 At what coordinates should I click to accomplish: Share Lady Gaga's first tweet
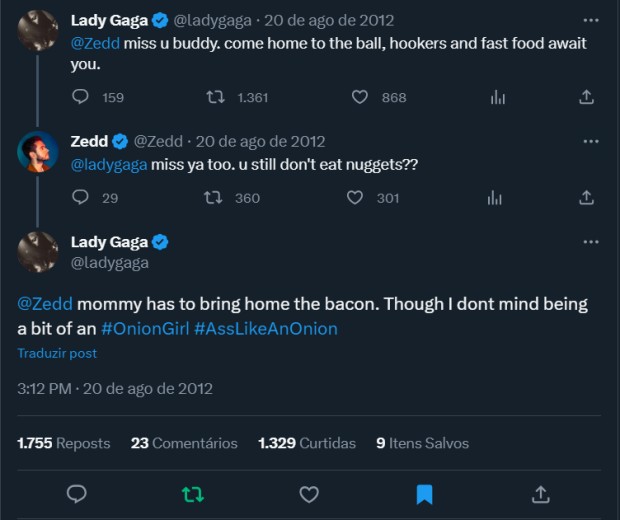(587, 97)
